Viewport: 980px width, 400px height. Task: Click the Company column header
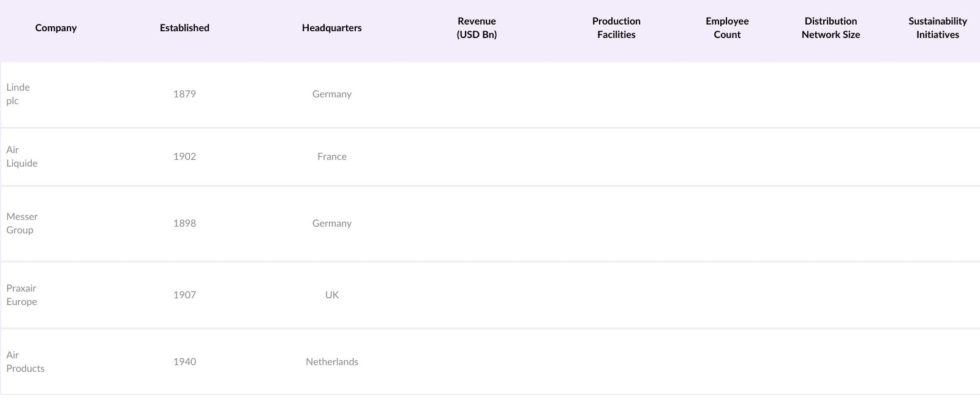[x=56, y=28]
